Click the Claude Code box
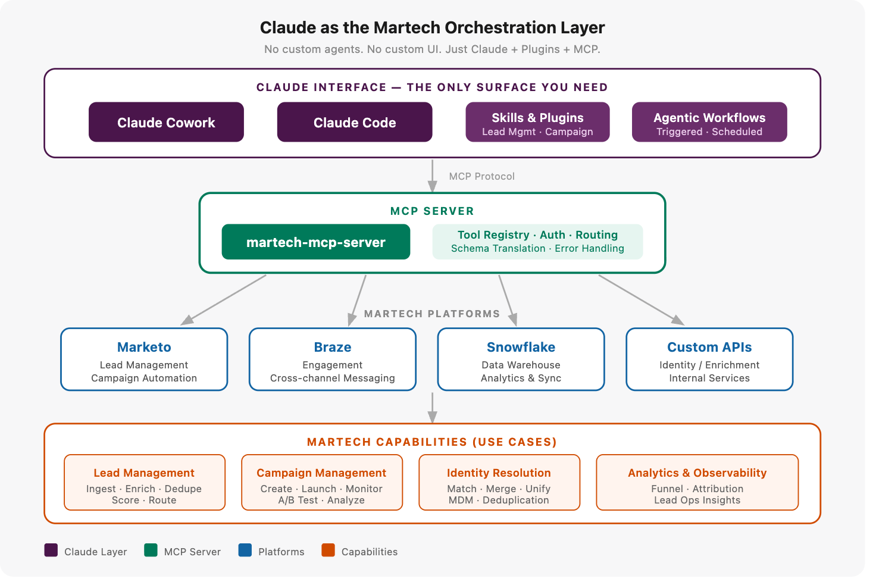 click(x=355, y=122)
